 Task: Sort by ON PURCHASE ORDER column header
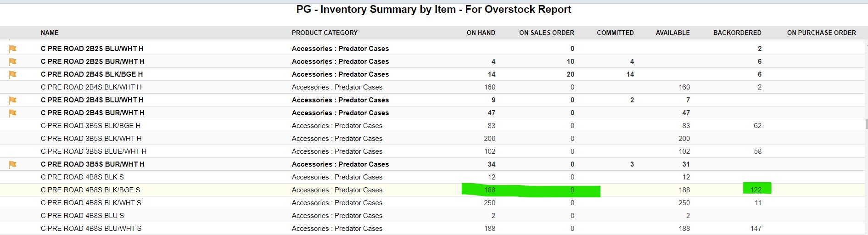pyautogui.click(x=821, y=33)
